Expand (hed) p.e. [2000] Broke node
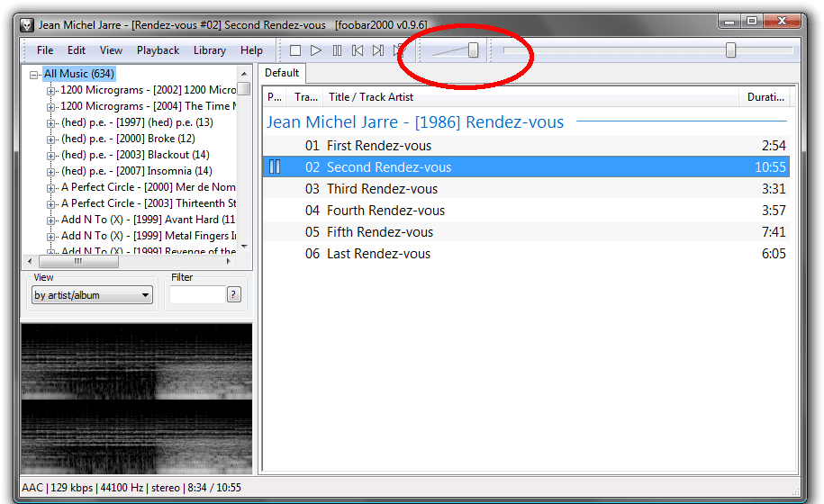This screenshot has width=824, height=504. click(50, 139)
